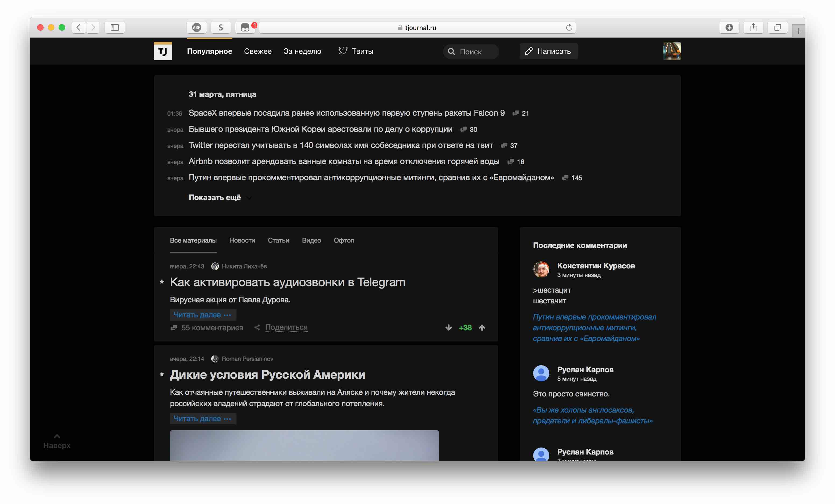Expand Читать далее under Telegram article
Screen dimensions: 835x504
point(203,315)
